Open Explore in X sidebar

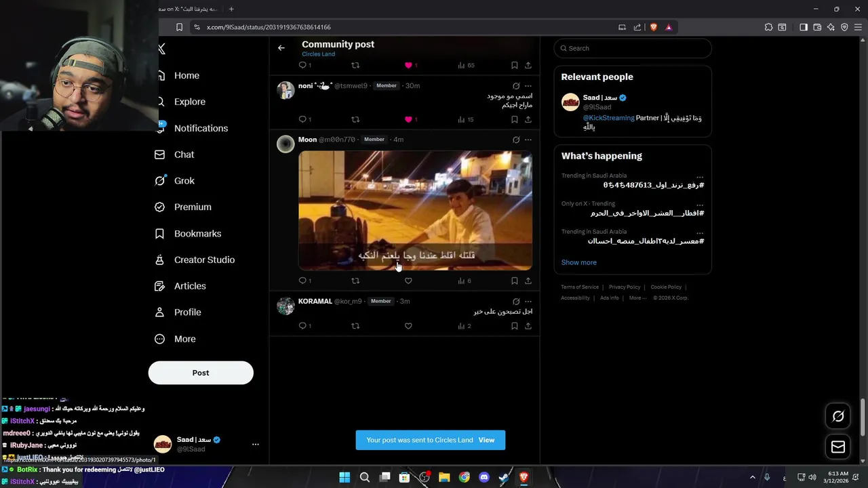tap(189, 102)
